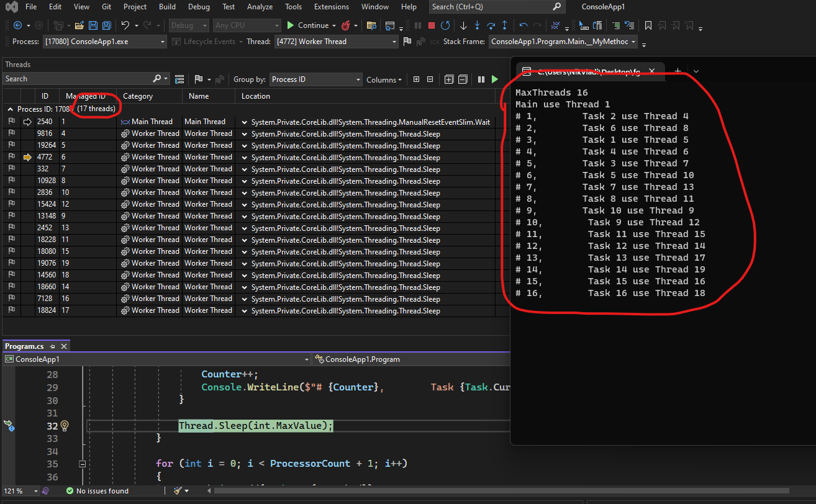Image resolution: width=816 pixels, height=504 pixels.
Task: Open the Debug menu
Action: pyautogui.click(x=199, y=7)
